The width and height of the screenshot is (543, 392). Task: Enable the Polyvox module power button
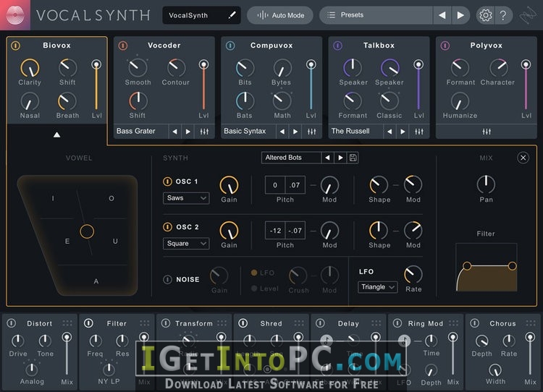445,46
